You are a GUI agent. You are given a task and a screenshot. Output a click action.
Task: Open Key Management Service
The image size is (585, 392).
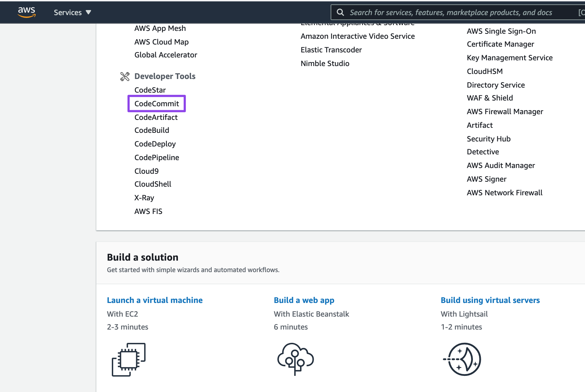pos(509,57)
